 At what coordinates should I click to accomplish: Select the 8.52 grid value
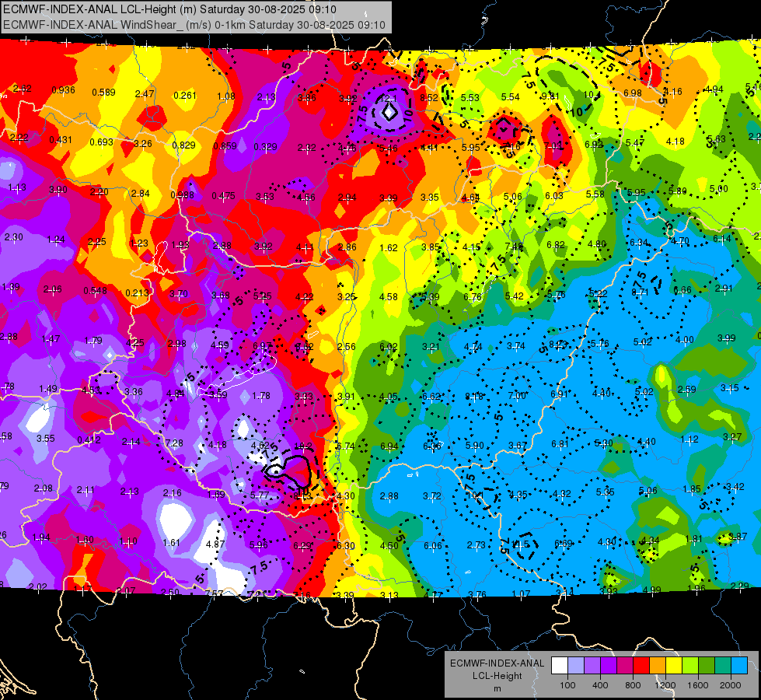(x=429, y=98)
